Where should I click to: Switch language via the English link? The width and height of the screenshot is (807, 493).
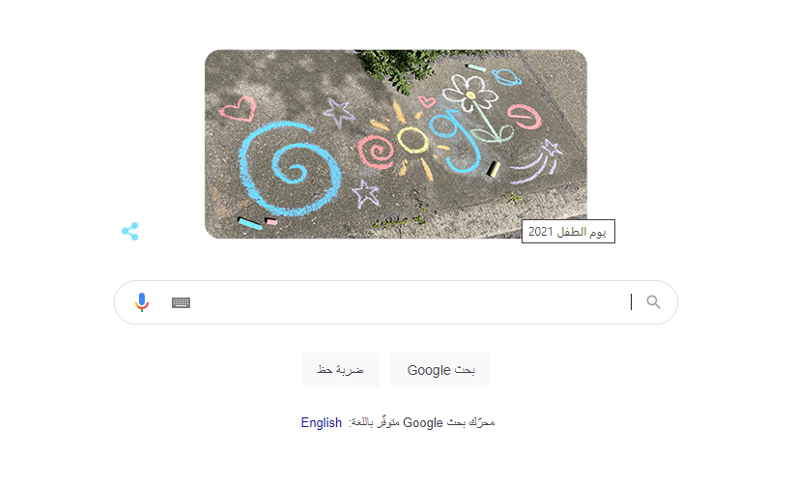pos(321,422)
